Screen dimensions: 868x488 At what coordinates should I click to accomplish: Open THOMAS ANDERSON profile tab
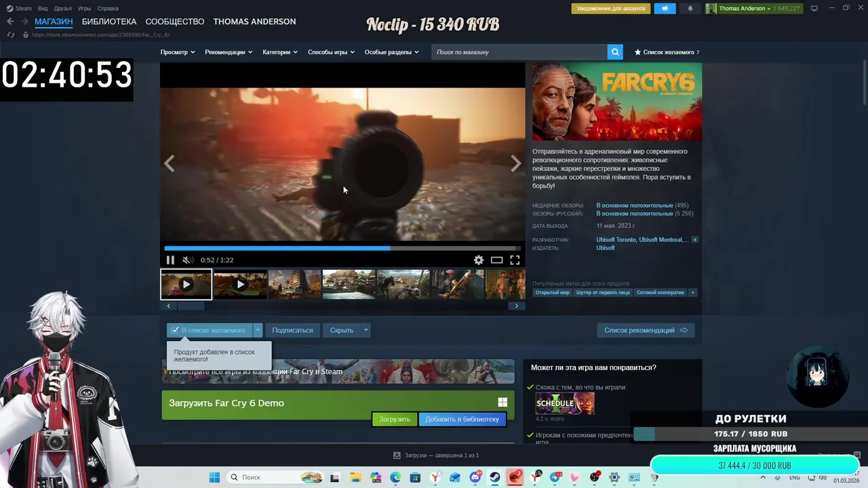(x=254, y=22)
